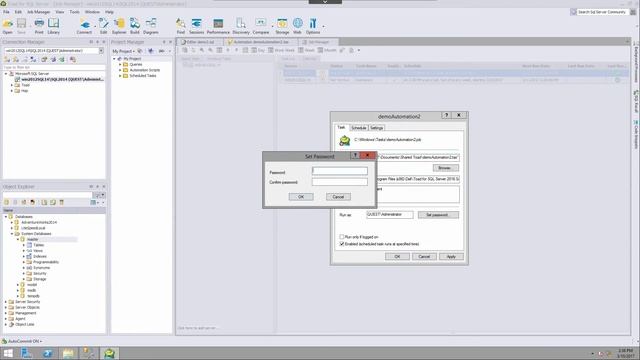
Task: Open the Job Manager menu
Action: [39, 12]
